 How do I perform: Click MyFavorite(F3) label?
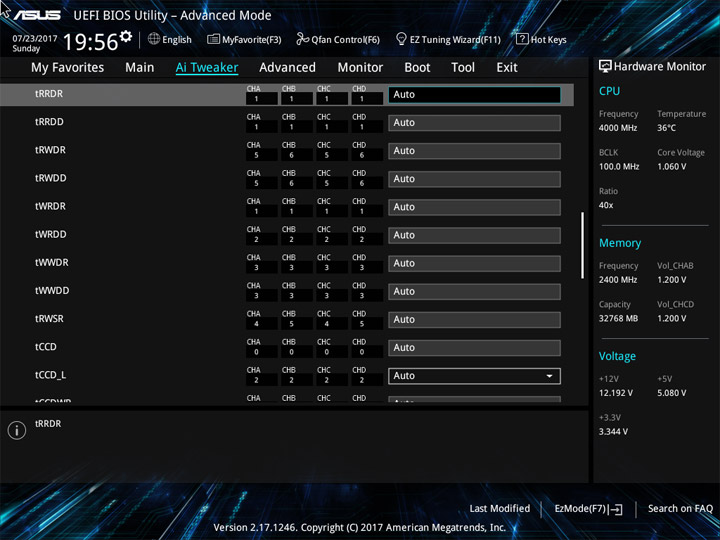252,40
